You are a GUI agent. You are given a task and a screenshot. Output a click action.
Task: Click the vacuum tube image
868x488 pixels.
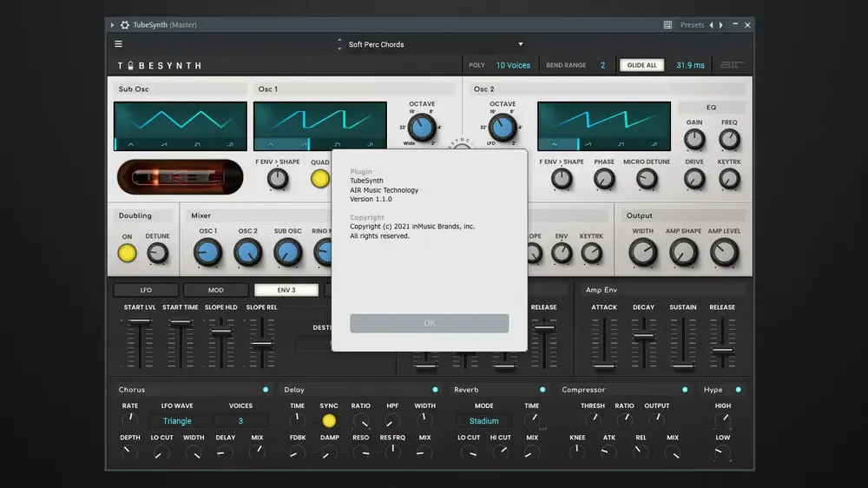[x=180, y=177]
